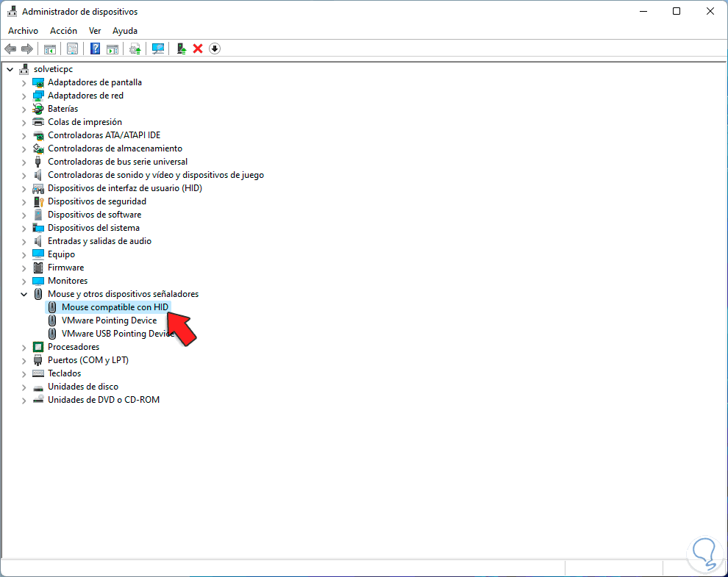Click the enable device toolbar icon
Screen dimensions: 728x577
coord(181,49)
